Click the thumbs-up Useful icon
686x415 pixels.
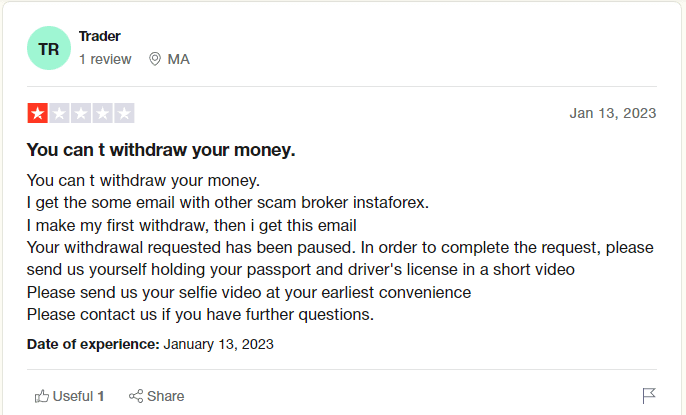click(x=42, y=396)
